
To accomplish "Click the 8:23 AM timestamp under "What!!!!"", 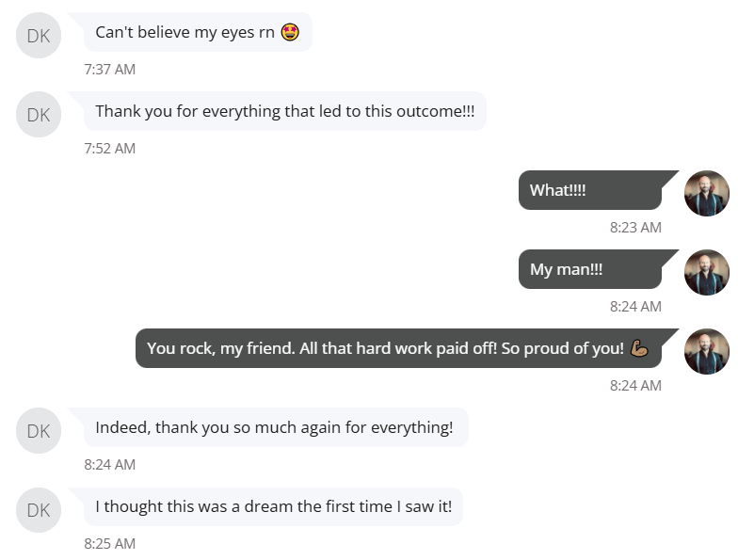I will pos(635,227).
